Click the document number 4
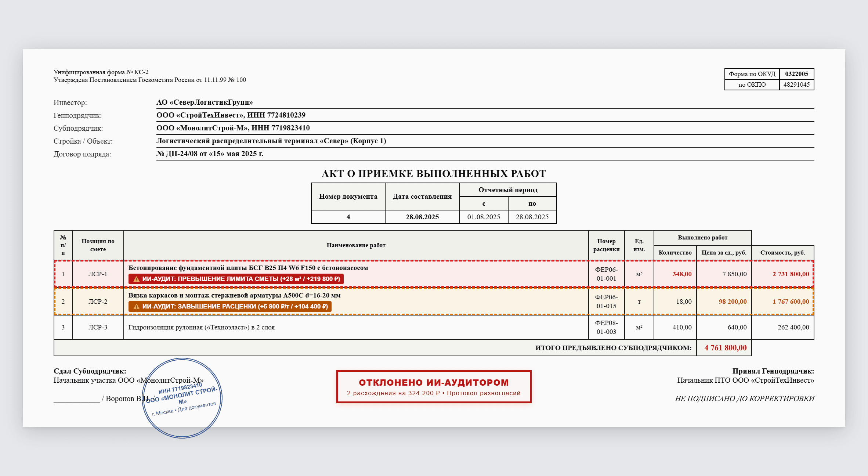 [x=348, y=217]
